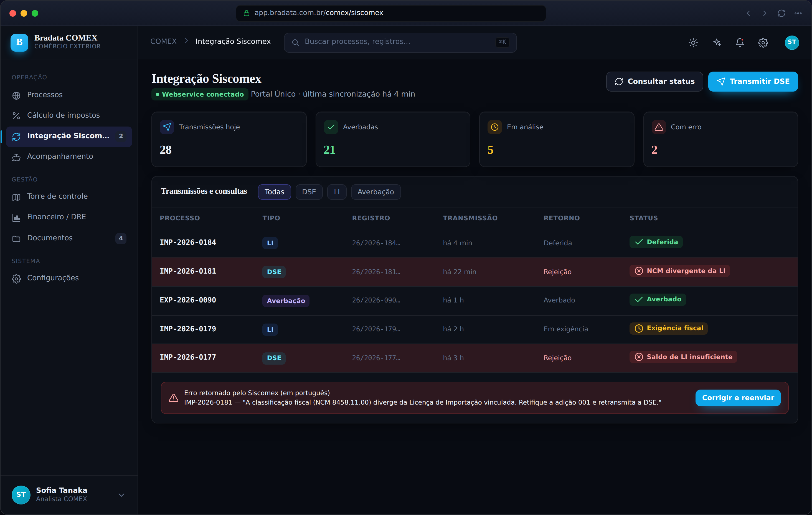
Task: Click process IMP-2026-0177 in the table
Action: click(188, 358)
